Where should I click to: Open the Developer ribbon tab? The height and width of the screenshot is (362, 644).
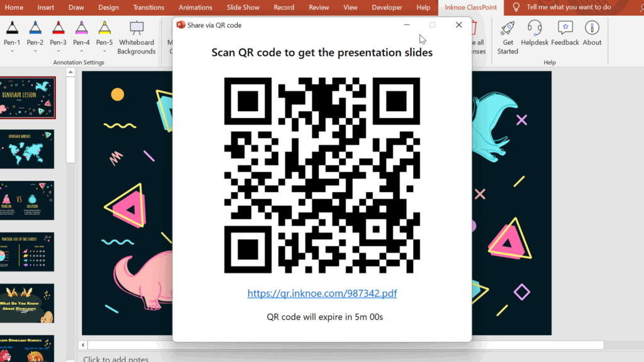tap(387, 8)
